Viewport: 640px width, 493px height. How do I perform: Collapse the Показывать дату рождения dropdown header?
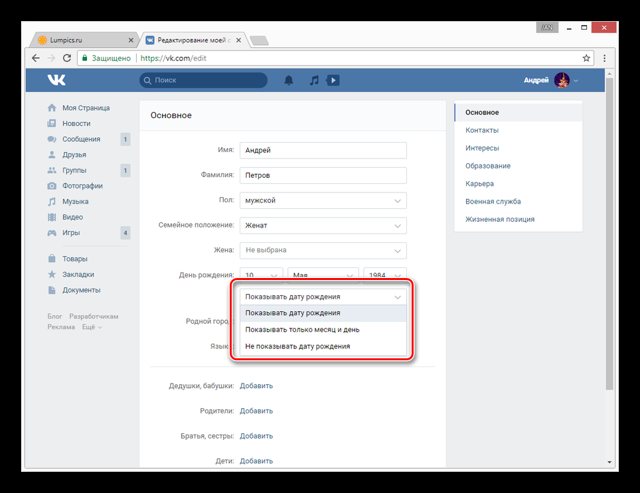click(x=323, y=297)
